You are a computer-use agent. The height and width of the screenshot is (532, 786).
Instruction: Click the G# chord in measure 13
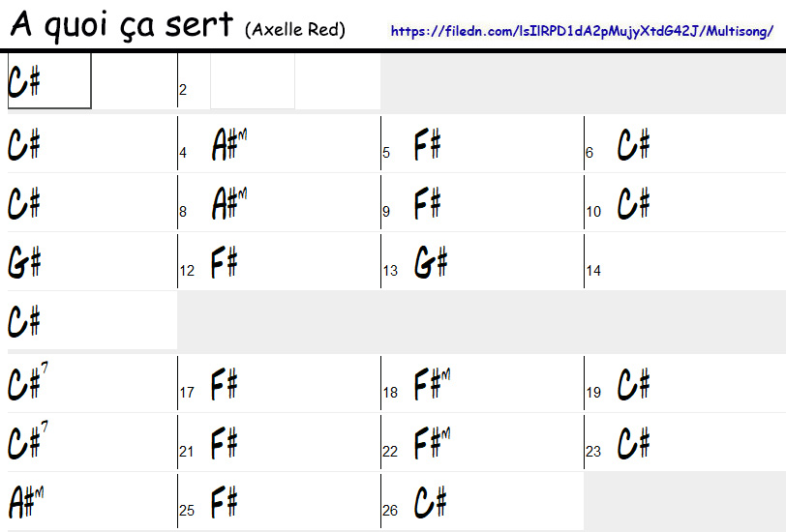(x=431, y=263)
